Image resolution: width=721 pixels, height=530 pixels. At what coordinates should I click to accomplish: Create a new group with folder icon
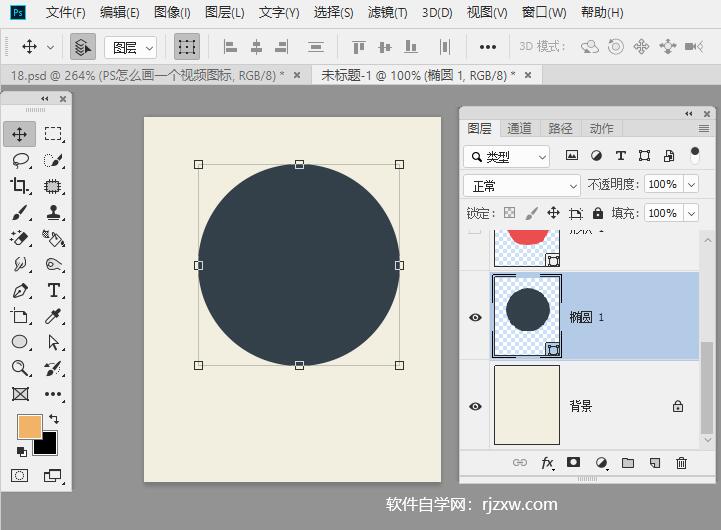[628, 463]
